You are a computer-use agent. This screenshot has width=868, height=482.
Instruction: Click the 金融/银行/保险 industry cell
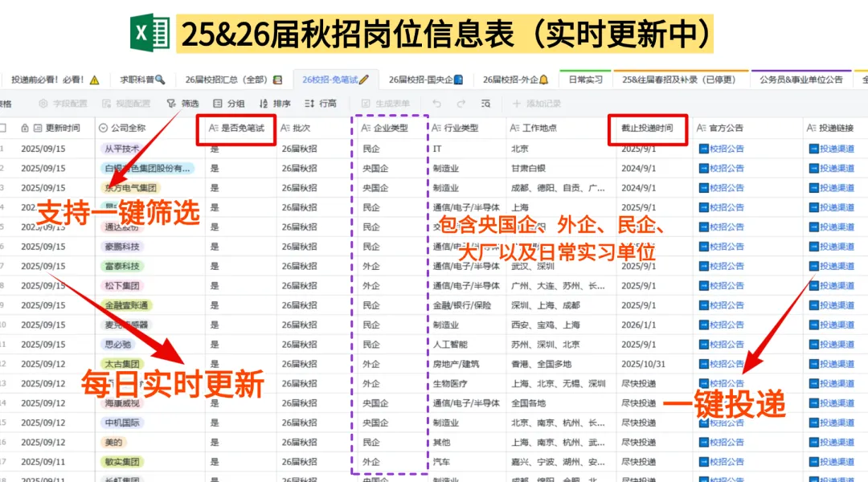coord(461,305)
